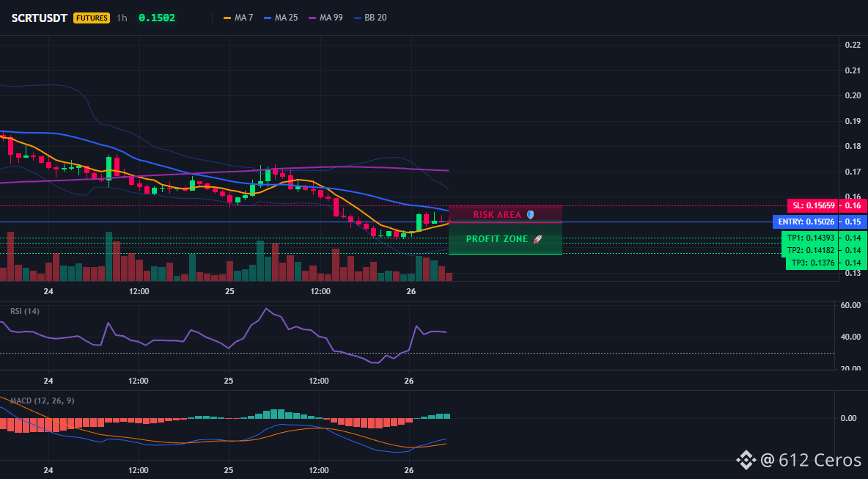The image size is (868, 479).
Task: Open the 1h timeframe selector
Action: 122,18
